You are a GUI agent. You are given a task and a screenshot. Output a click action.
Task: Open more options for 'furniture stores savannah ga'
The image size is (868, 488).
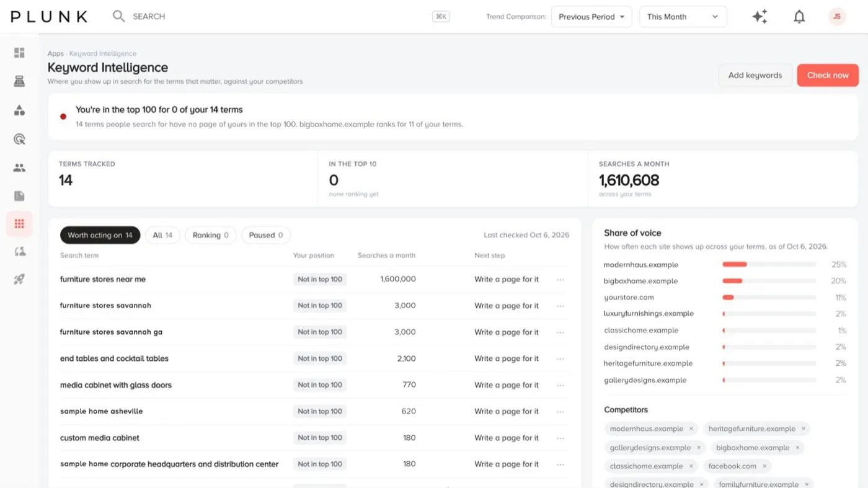[x=560, y=332]
